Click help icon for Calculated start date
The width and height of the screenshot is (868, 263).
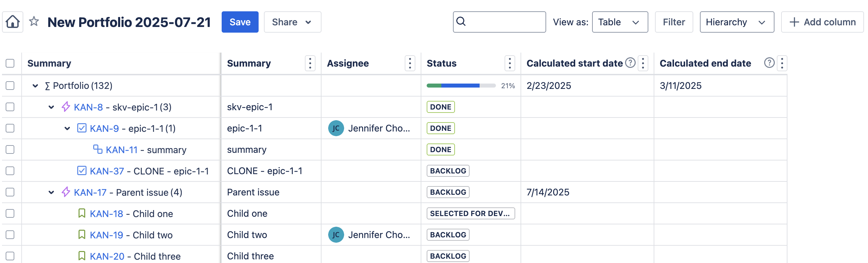pos(630,63)
